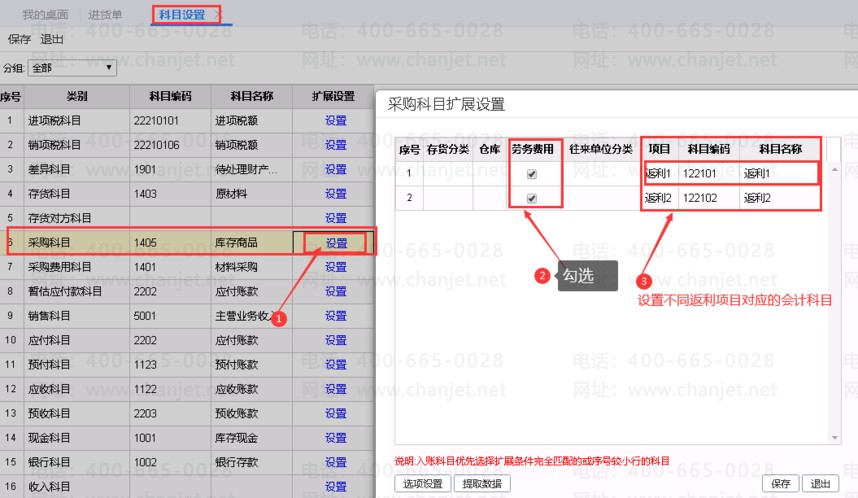Screen dimensions: 858x498
Task: Open 设置 link for 采购科目 row
Action: pyautogui.click(x=336, y=243)
